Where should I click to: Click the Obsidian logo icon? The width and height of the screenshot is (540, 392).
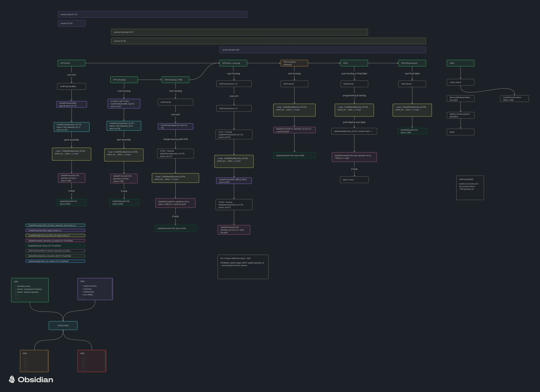tap(12, 379)
